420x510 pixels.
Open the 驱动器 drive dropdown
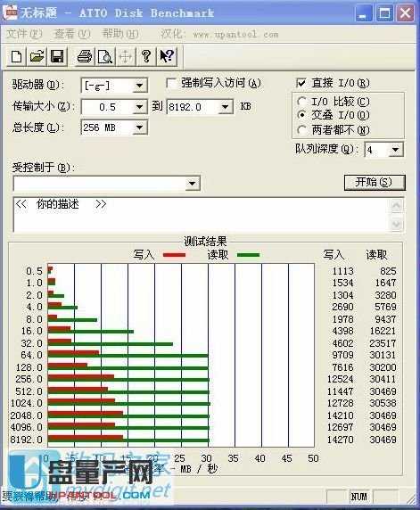(140, 86)
